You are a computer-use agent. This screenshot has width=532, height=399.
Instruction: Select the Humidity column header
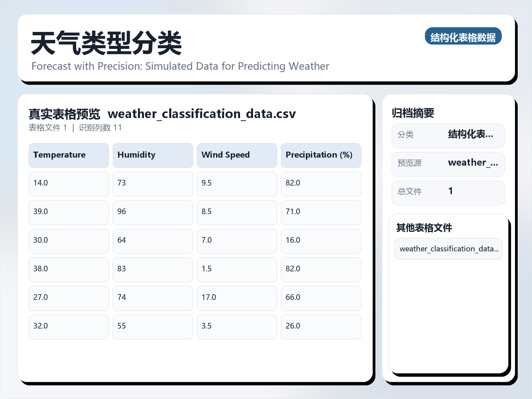pos(153,155)
